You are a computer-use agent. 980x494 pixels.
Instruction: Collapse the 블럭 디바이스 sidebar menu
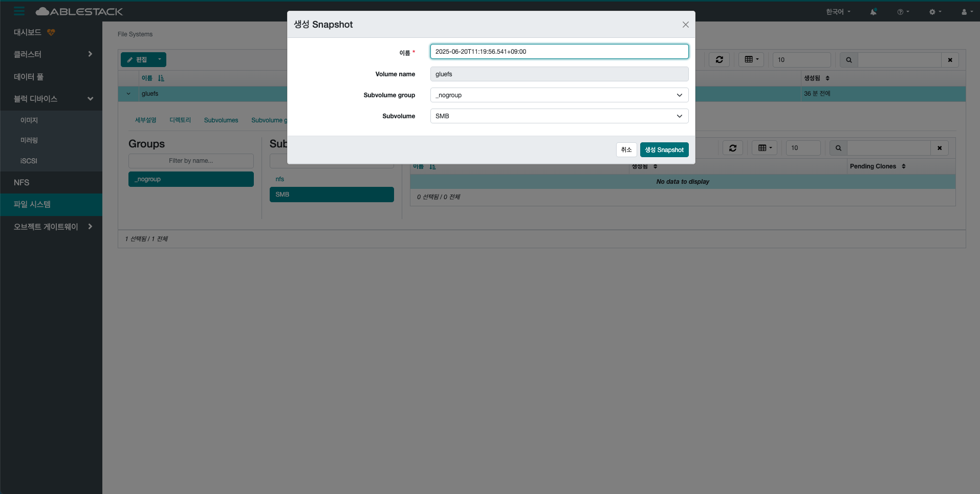51,99
